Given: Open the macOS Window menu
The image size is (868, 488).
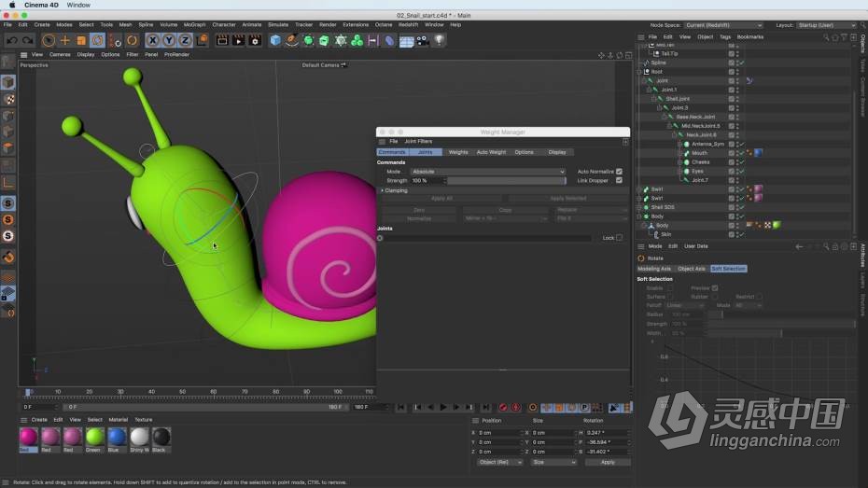Looking at the screenshot, I should [x=78, y=5].
